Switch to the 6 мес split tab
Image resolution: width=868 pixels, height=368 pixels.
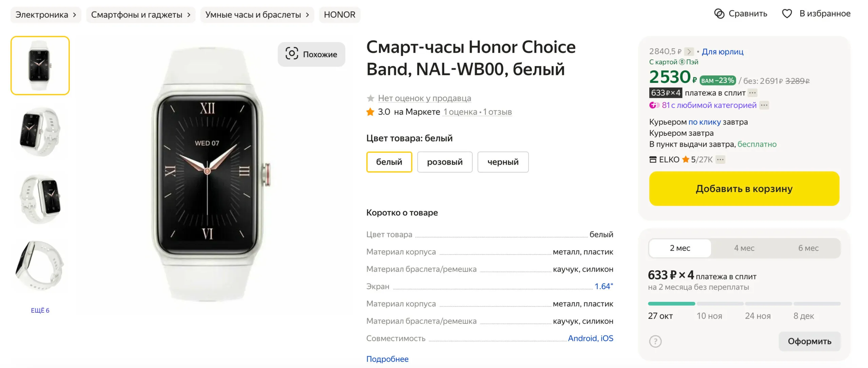[x=808, y=248]
